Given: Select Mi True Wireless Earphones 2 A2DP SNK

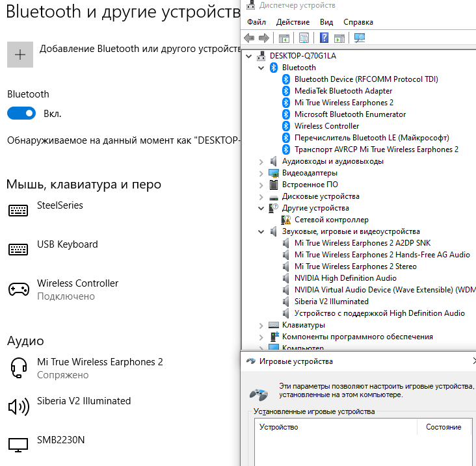Looking at the screenshot, I should click(362, 243).
